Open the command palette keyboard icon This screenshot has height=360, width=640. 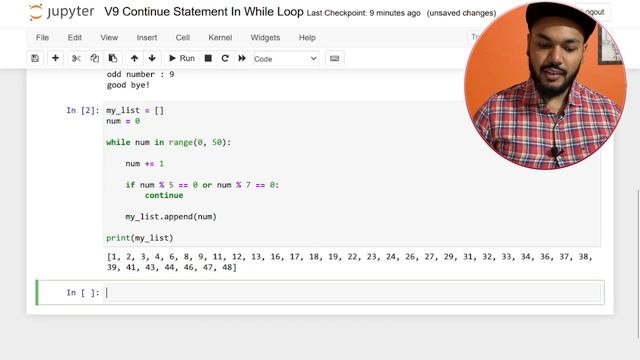(335, 58)
